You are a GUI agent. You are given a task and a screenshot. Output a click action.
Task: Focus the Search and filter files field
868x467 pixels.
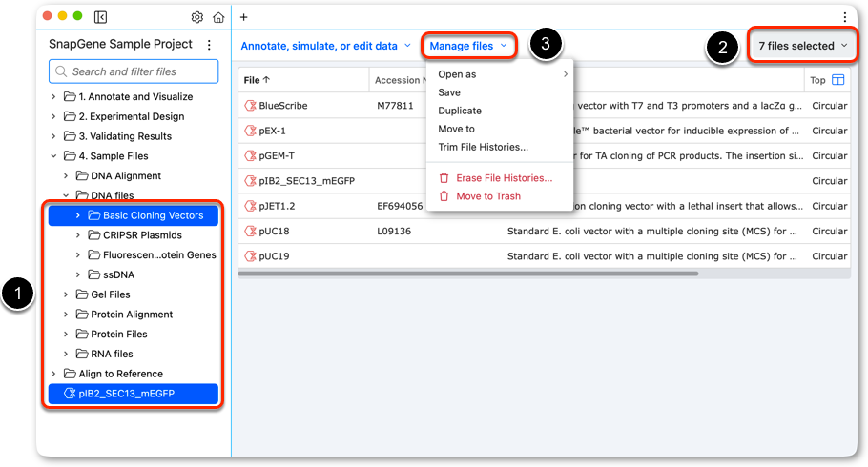(x=134, y=71)
